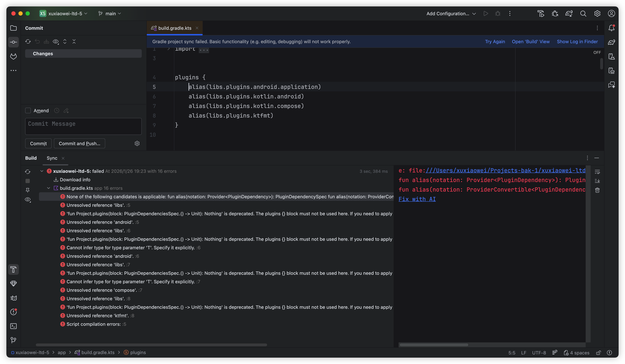The image size is (625, 364).
Task: Open the Project folder tool window
Action: coord(13,28)
